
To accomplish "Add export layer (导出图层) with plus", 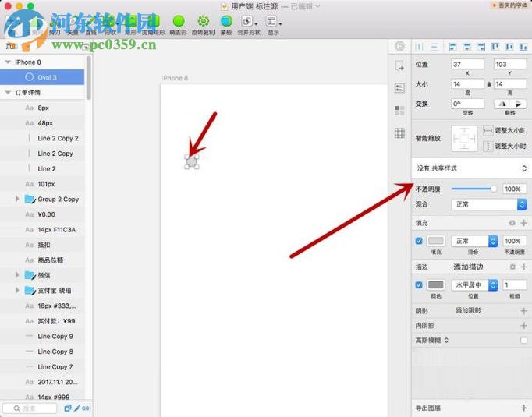I will point(524,408).
